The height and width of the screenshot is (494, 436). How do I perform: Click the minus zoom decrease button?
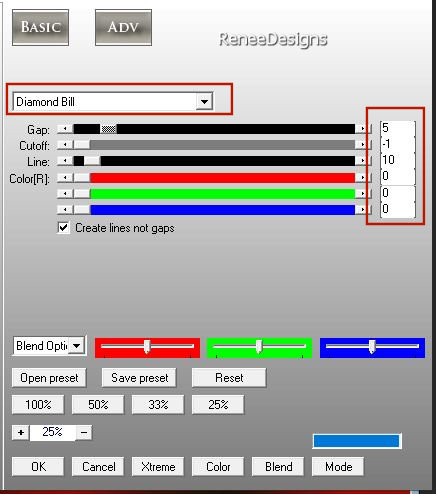pyautogui.click(x=84, y=433)
